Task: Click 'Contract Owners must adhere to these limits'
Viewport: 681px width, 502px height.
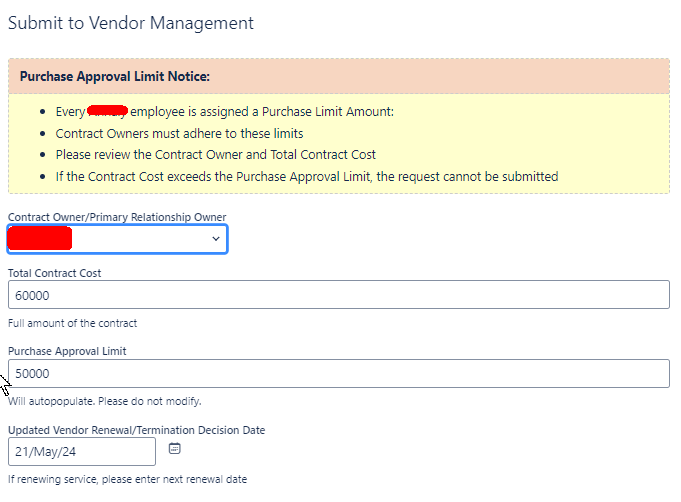Action: (x=179, y=133)
